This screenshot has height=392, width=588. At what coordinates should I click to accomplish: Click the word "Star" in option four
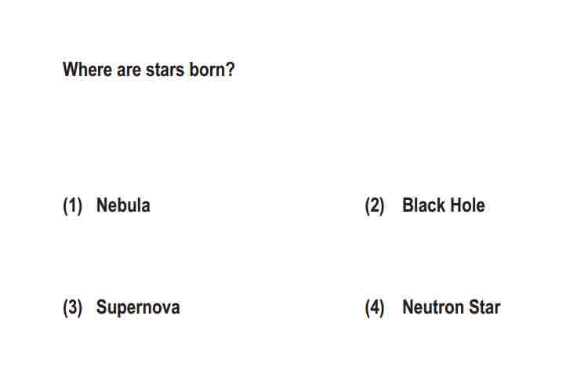(485, 307)
